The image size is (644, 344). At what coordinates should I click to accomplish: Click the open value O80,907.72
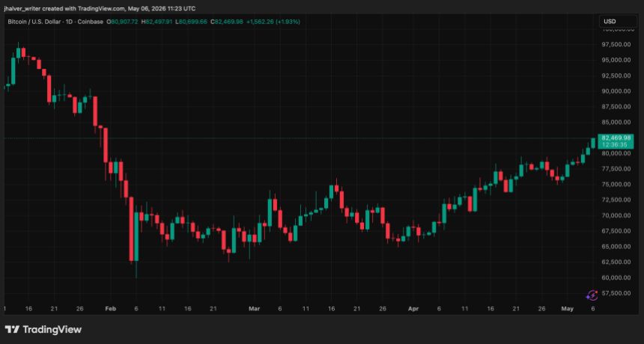pos(122,22)
